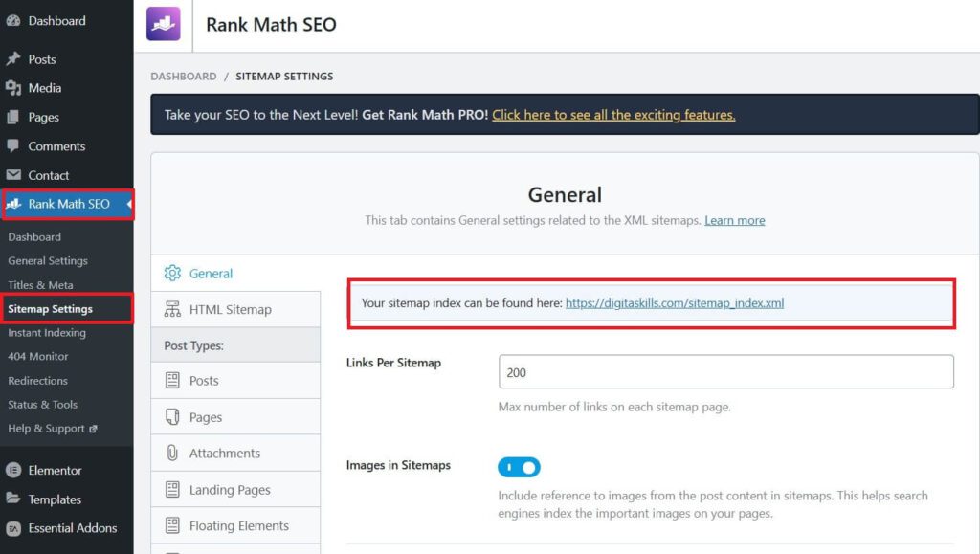This screenshot has width=980, height=554.
Task: Open Instant Indexing submenu item
Action: (47, 332)
